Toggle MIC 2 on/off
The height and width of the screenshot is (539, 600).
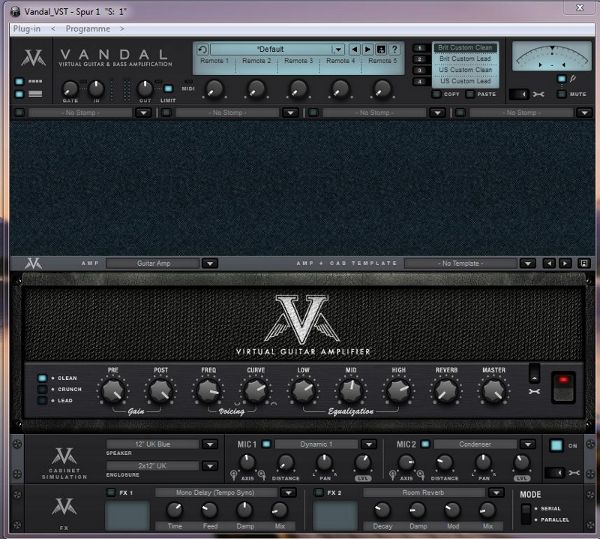(x=425, y=444)
